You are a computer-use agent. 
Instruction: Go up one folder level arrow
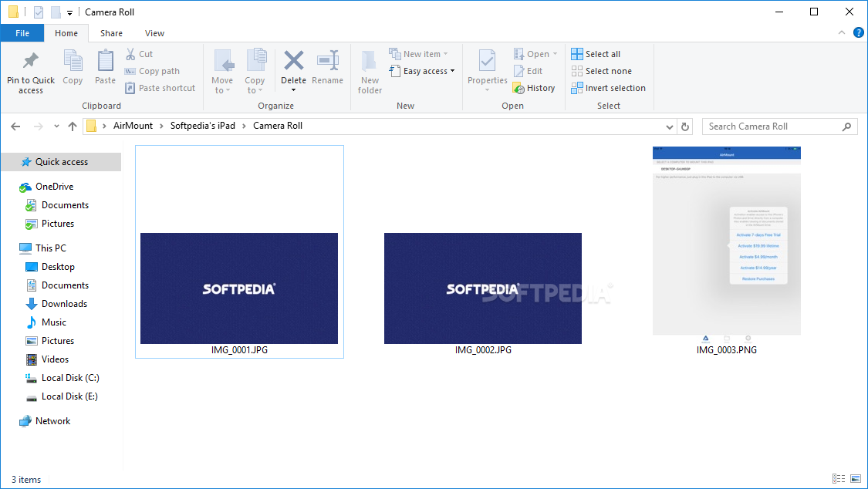point(73,126)
